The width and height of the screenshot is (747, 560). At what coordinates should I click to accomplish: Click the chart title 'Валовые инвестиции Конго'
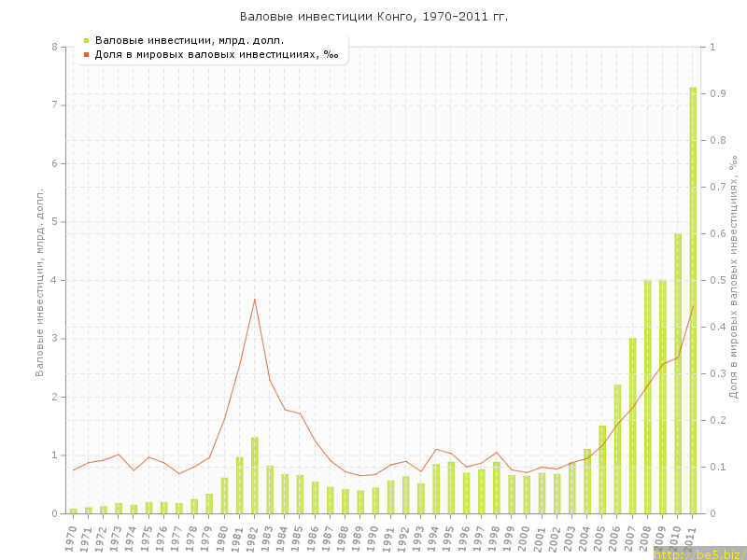coord(373,17)
